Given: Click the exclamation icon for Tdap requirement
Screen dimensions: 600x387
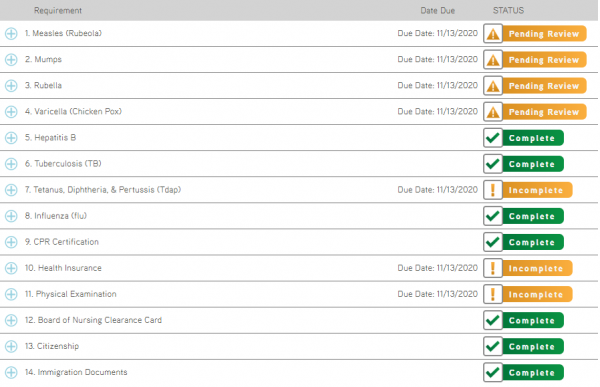Looking at the screenshot, I should 493,190.
